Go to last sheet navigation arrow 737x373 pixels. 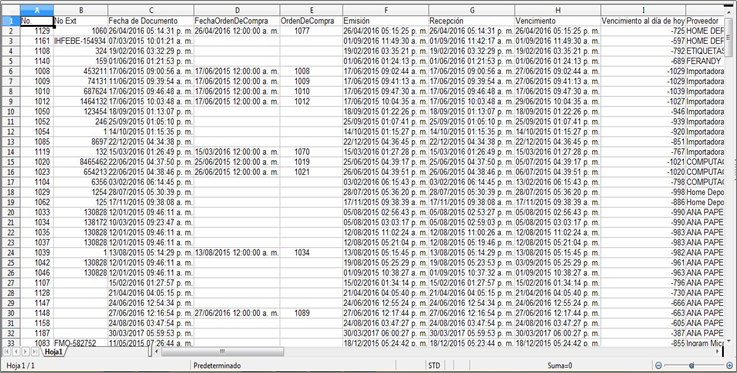pos(35,351)
